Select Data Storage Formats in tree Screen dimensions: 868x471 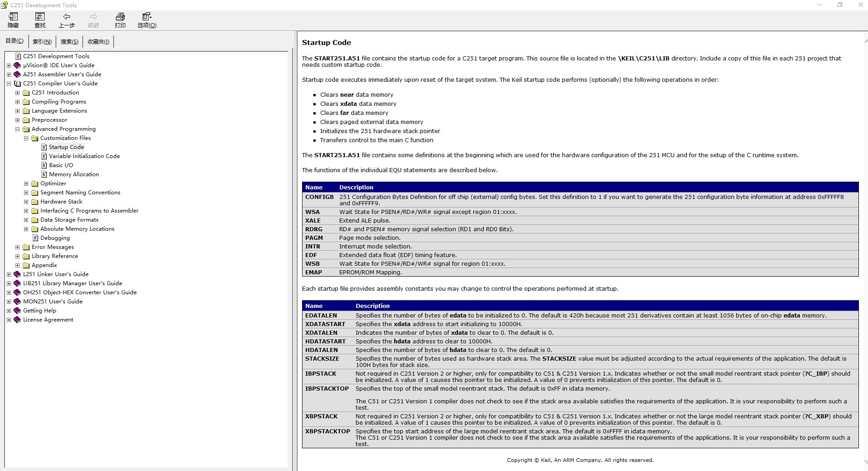click(x=69, y=220)
